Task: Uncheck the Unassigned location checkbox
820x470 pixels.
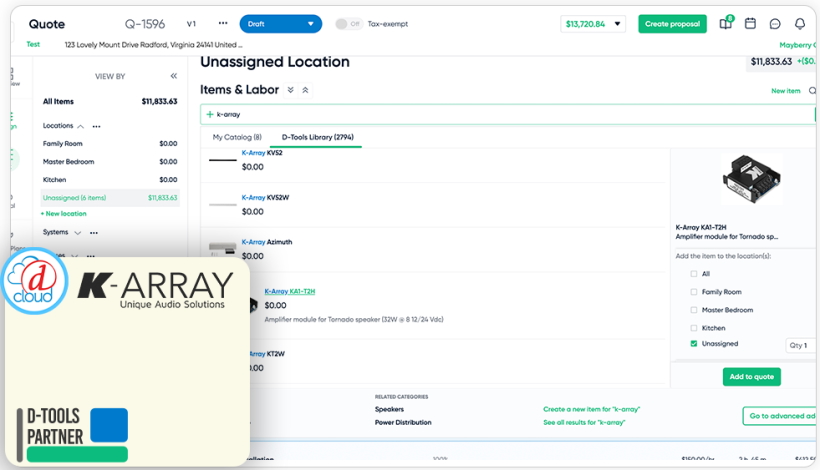Action: 693,343
